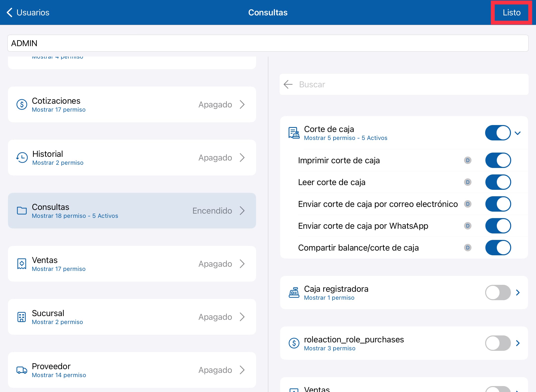
Task: Open Consultas via its right chevron
Action: (242, 211)
